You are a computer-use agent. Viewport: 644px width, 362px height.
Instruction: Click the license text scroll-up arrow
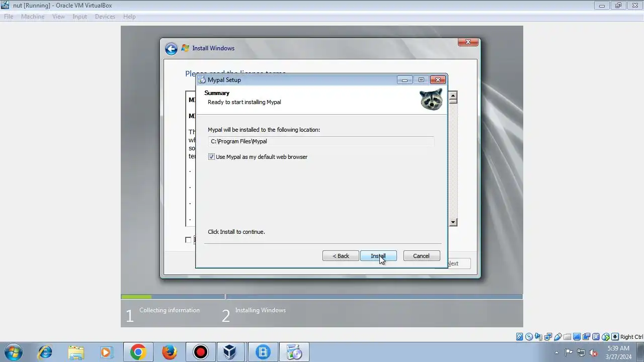coord(453,96)
